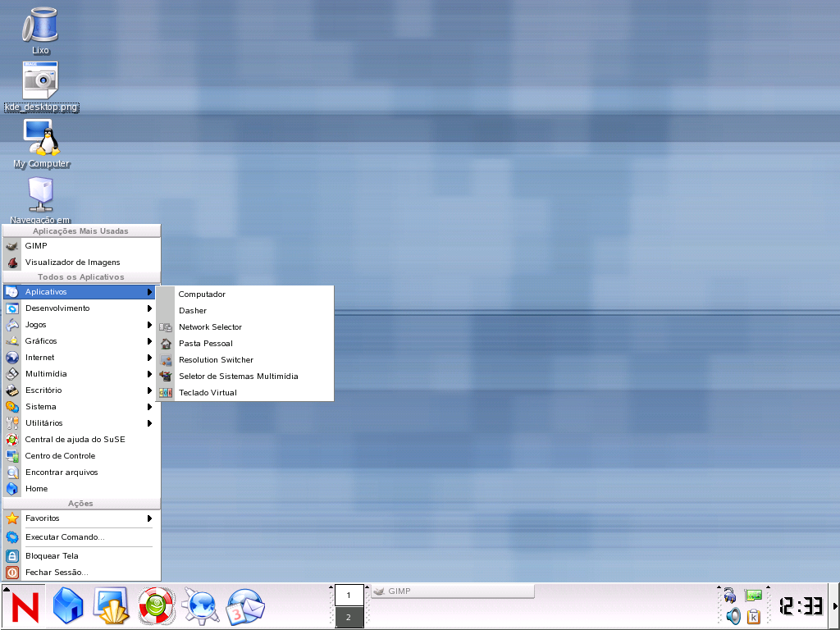This screenshot has height=630, width=840.
Task: Launch Konqueror web browser from the panel
Action: pos(200,606)
